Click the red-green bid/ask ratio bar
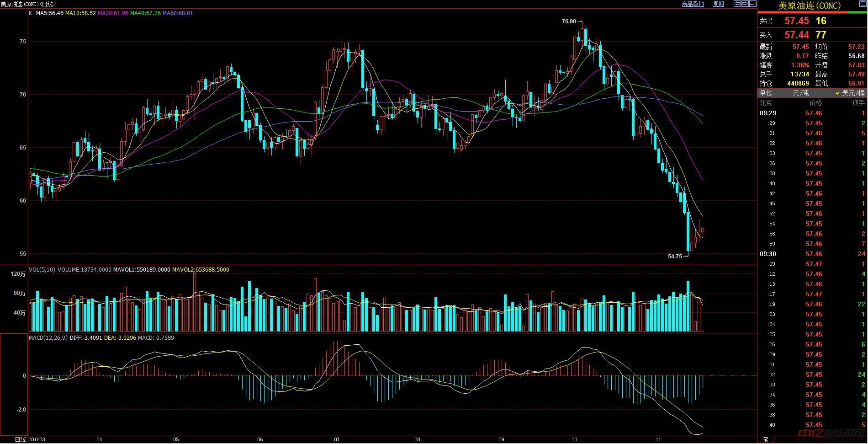This screenshot has width=868, height=444. tap(812, 13)
